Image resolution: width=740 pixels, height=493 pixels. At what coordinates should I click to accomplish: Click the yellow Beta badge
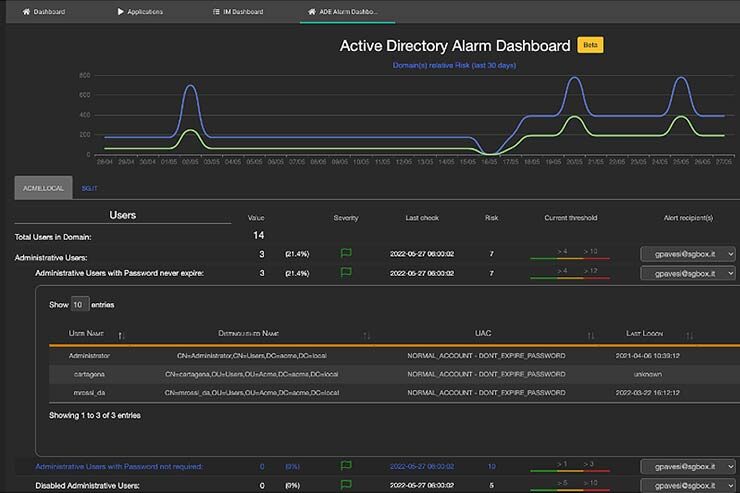[590, 45]
